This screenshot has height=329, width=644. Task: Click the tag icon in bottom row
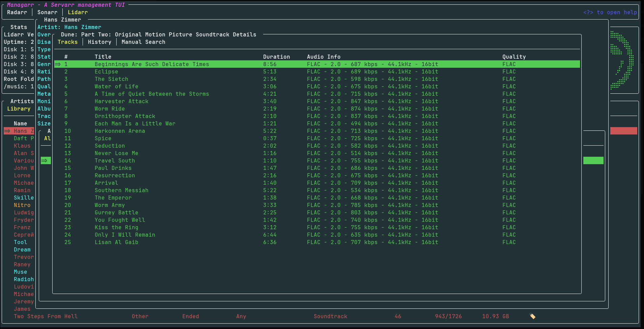pos(532,316)
